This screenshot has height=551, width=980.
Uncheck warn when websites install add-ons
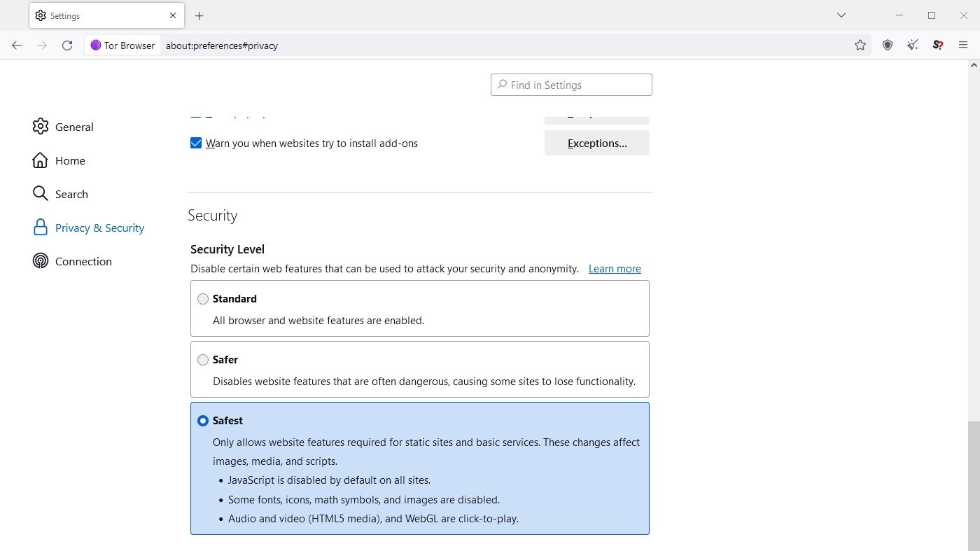point(196,143)
